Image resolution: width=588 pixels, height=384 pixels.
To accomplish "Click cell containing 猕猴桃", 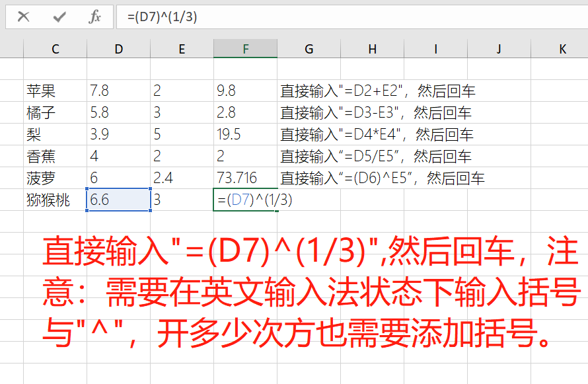I will (55, 200).
